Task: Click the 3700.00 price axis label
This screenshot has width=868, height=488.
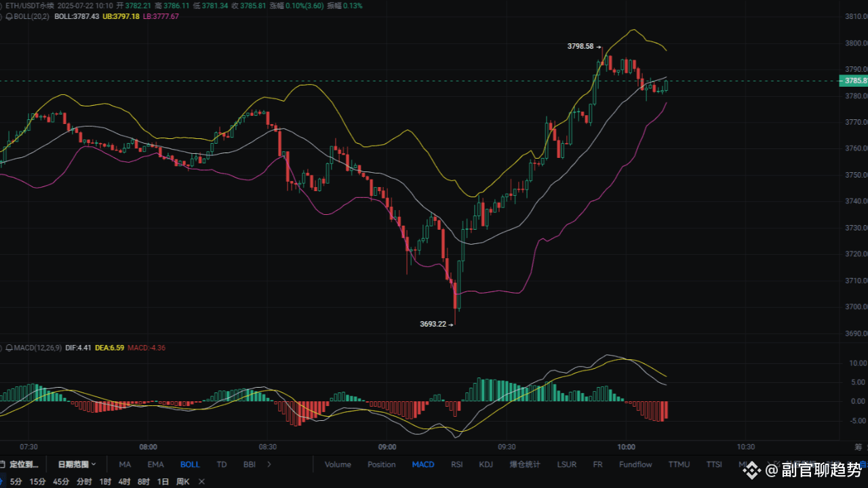Action: (856, 306)
